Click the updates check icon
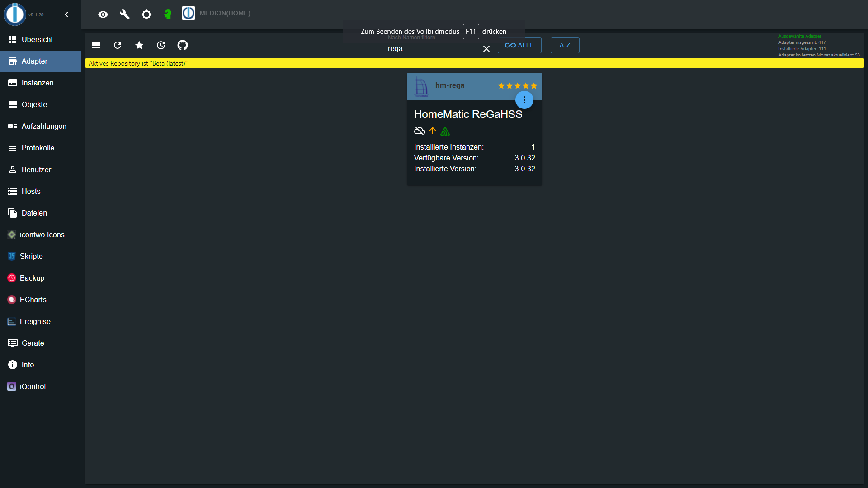Viewport: 868px width, 488px height. pos(161,45)
